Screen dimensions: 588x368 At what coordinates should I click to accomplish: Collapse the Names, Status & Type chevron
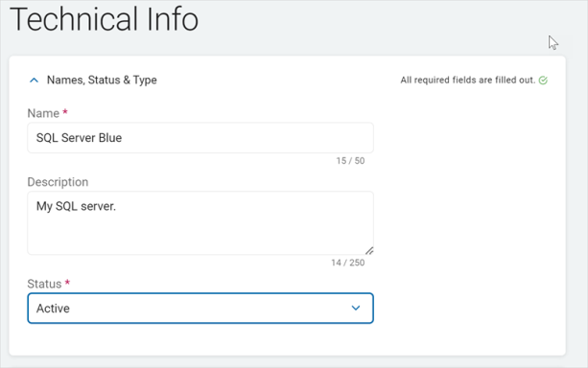34,80
